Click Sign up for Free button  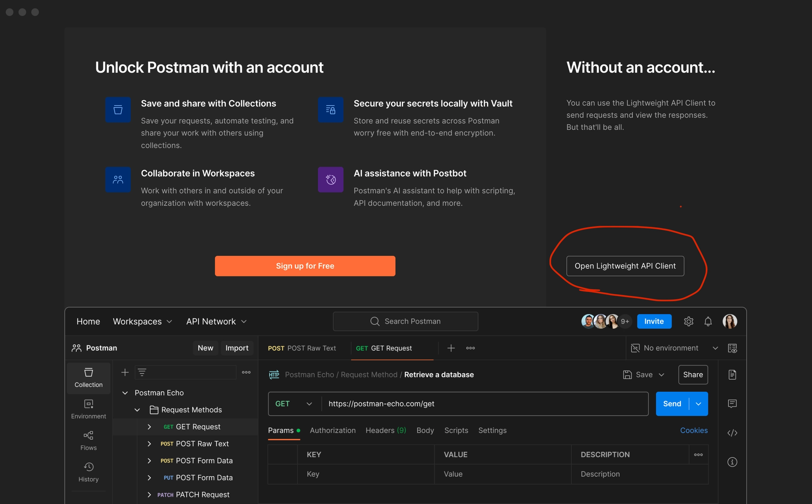click(305, 266)
